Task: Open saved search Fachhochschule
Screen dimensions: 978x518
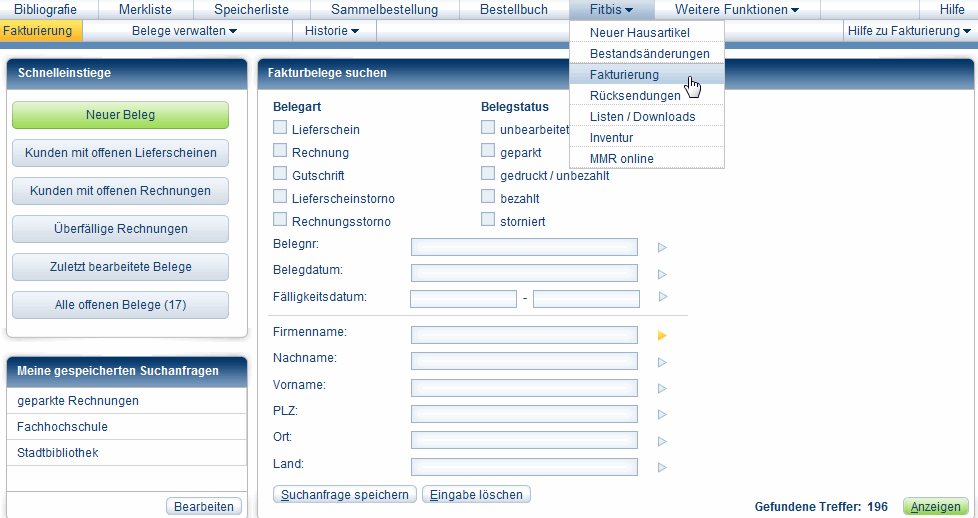Action: pos(63,427)
